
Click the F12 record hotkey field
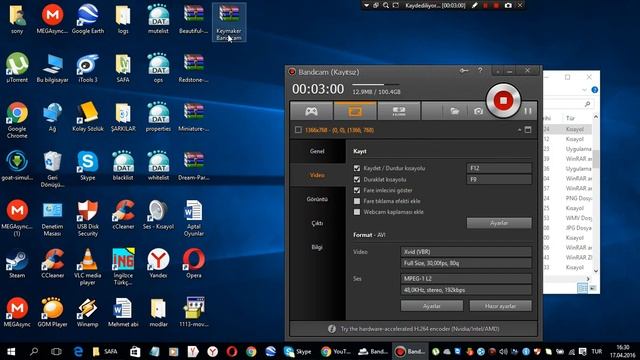click(x=499, y=168)
